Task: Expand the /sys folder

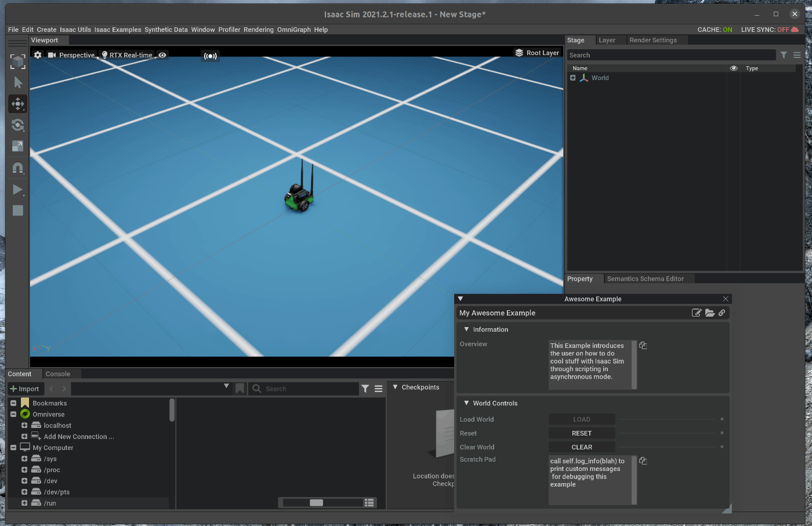Action: 24,459
